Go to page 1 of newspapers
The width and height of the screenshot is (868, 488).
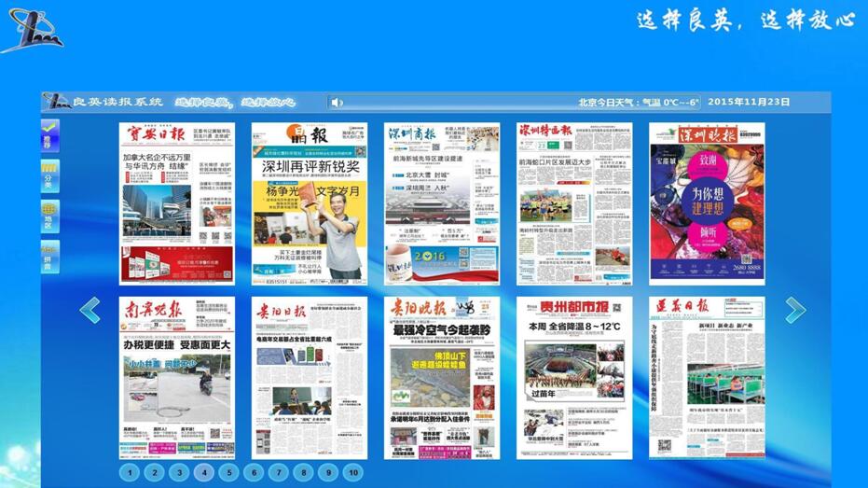(130, 473)
